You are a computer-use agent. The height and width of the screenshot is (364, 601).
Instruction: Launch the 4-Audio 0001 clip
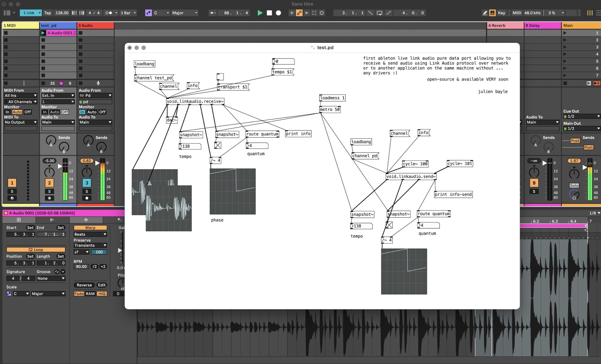tap(43, 33)
